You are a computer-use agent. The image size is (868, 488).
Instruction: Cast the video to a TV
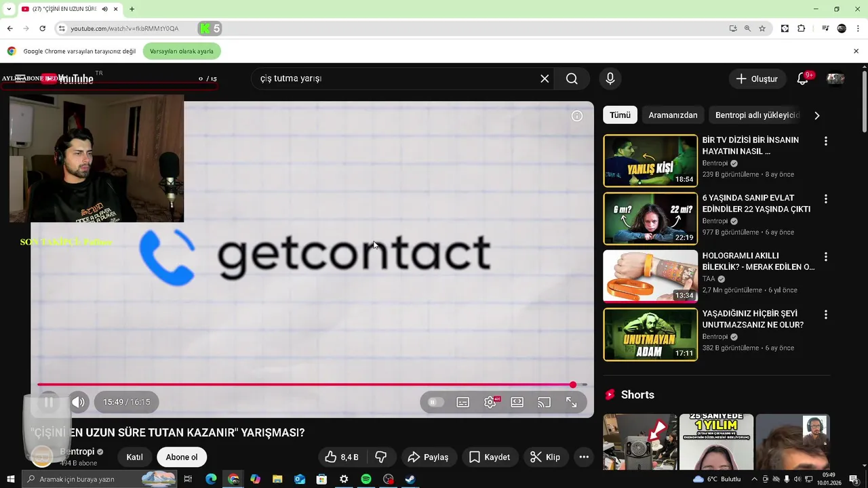545,403
